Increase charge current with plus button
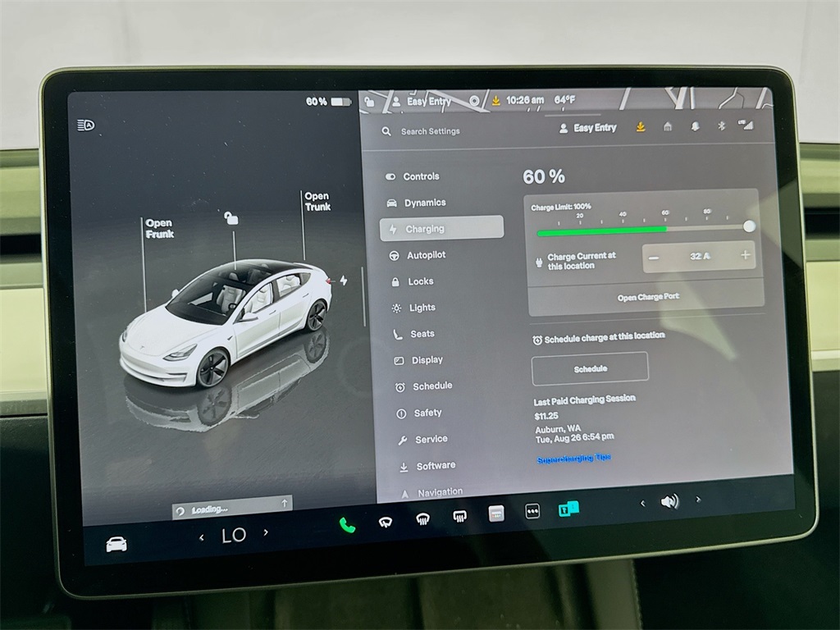 coord(745,255)
